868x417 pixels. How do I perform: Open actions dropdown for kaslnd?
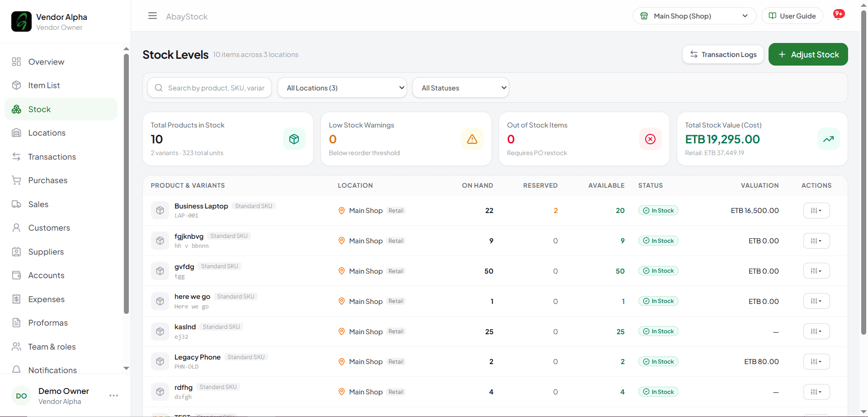coord(816,332)
